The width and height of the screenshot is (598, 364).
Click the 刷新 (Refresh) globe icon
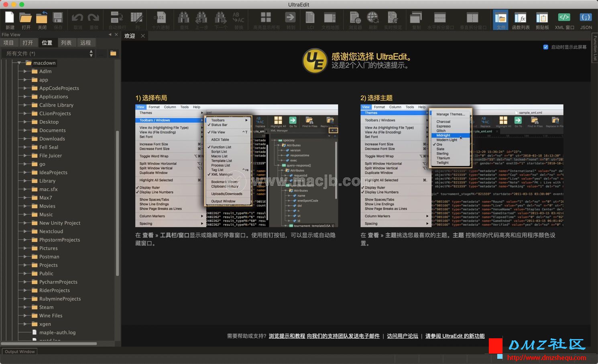pos(373,18)
